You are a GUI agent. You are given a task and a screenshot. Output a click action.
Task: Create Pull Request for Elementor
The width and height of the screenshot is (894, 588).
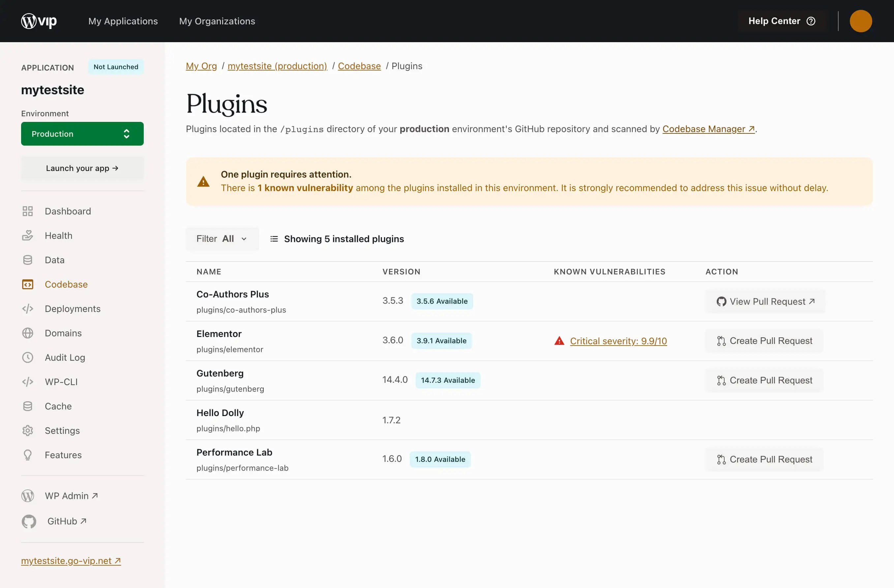764,341
